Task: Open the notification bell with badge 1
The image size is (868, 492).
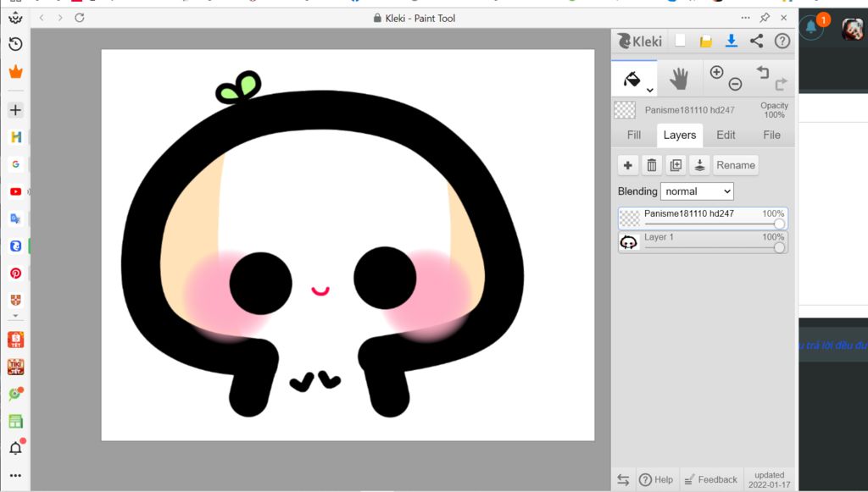Action: [x=811, y=26]
